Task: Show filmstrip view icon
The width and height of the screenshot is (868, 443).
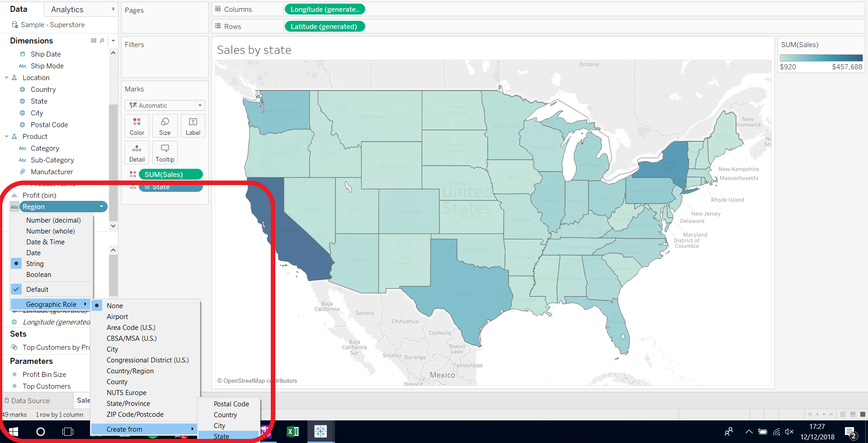Action: tap(853, 414)
